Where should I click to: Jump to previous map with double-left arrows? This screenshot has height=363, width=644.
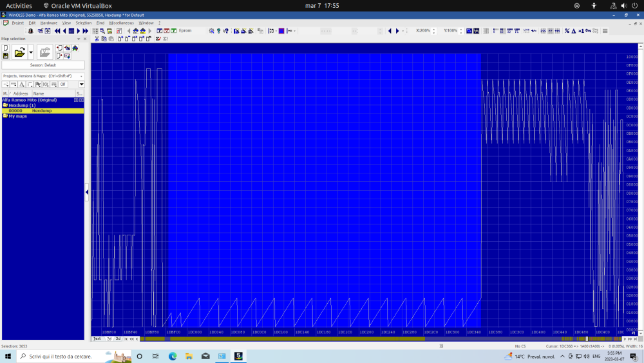click(x=57, y=31)
